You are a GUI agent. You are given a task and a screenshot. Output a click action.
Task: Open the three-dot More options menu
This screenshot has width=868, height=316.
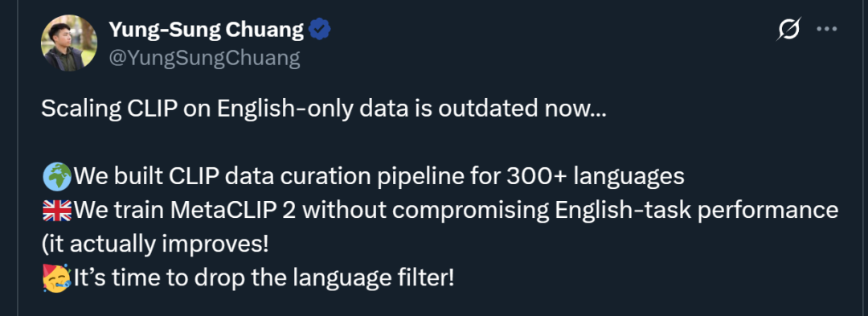pyautogui.click(x=827, y=29)
